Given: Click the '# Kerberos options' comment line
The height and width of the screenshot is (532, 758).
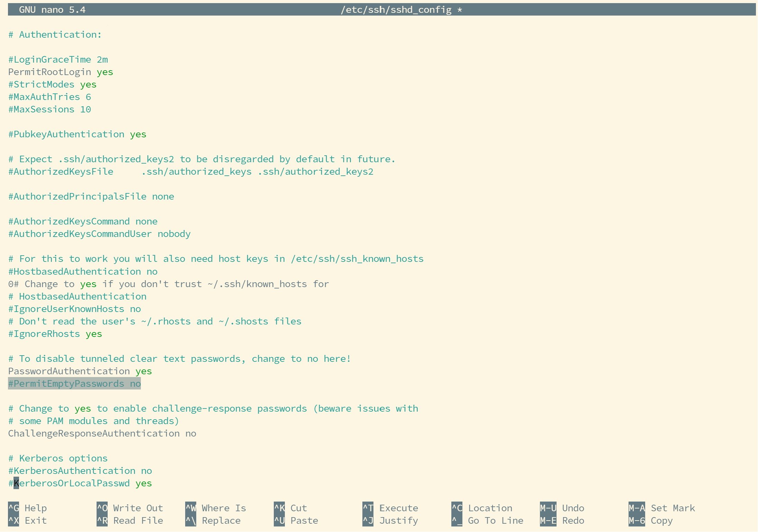Looking at the screenshot, I should point(58,458).
